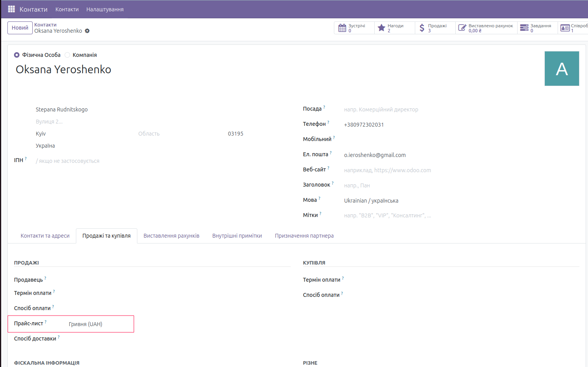
Task: Click Контакти breadcrumb link
Action: coord(45,25)
